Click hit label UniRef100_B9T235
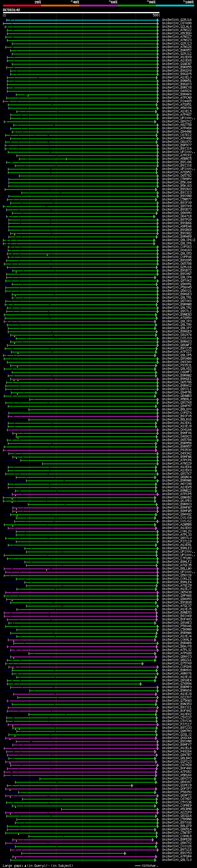This screenshot has height=868, width=197. 177,349
